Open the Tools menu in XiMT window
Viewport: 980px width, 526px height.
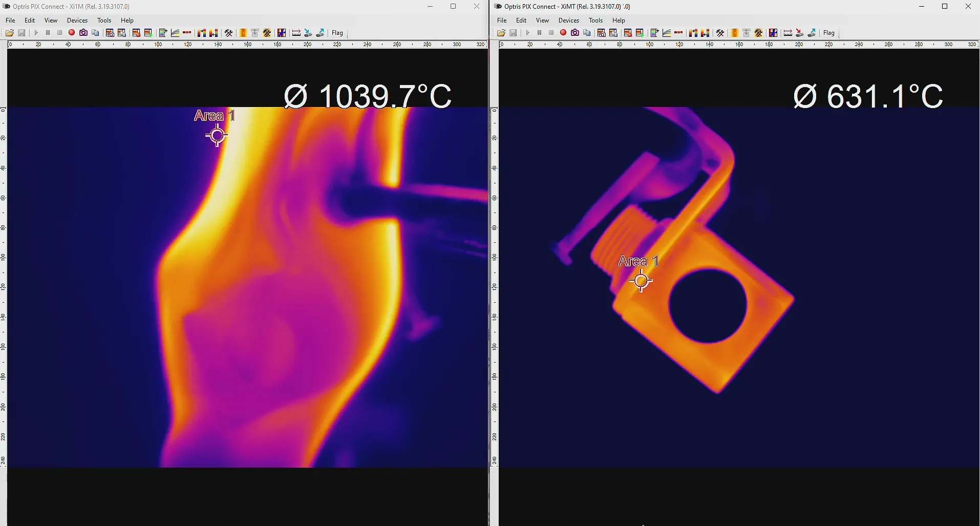pos(595,20)
